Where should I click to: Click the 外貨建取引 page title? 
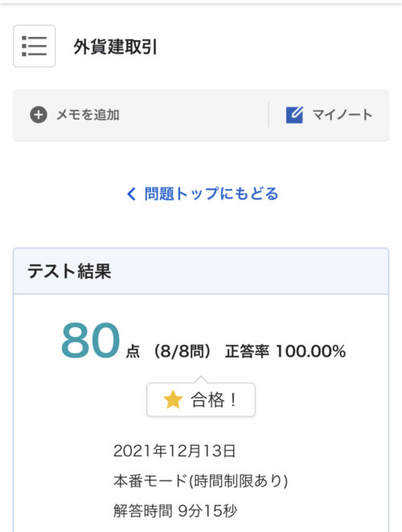point(116,47)
